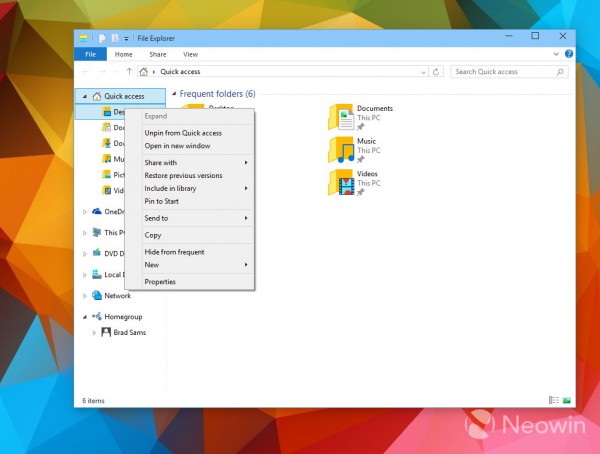This screenshot has width=600, height=454.
Task: Click Hide from frequent menu entry
Action: point(174,252)
